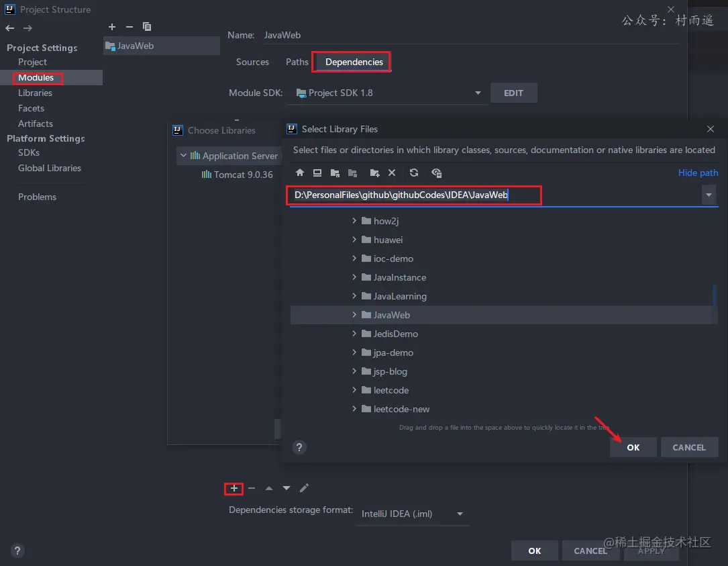This screenshot has height=566, width=728.
Task: Remove the selected module with minus icon
Action: [x=129, y=26]
